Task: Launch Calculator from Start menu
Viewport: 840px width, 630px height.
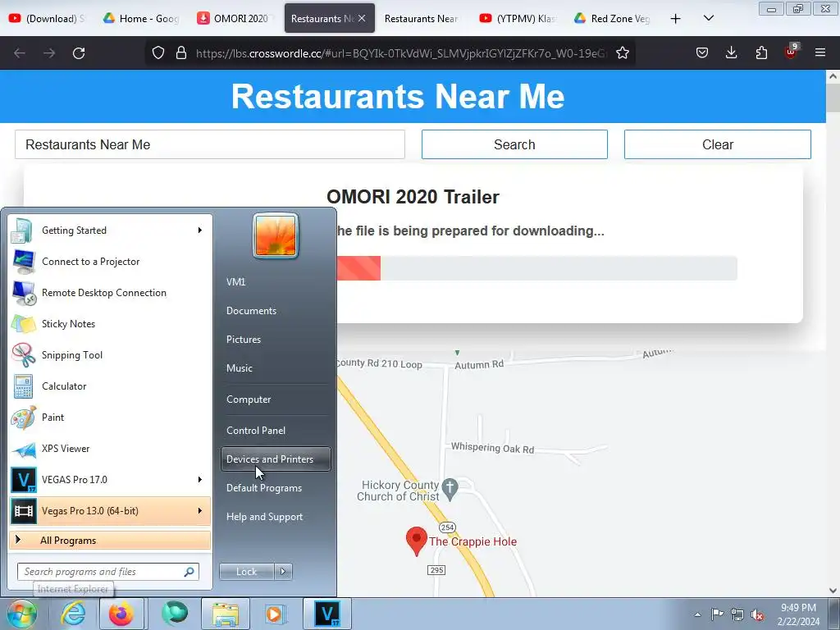Action: [110, 386]
